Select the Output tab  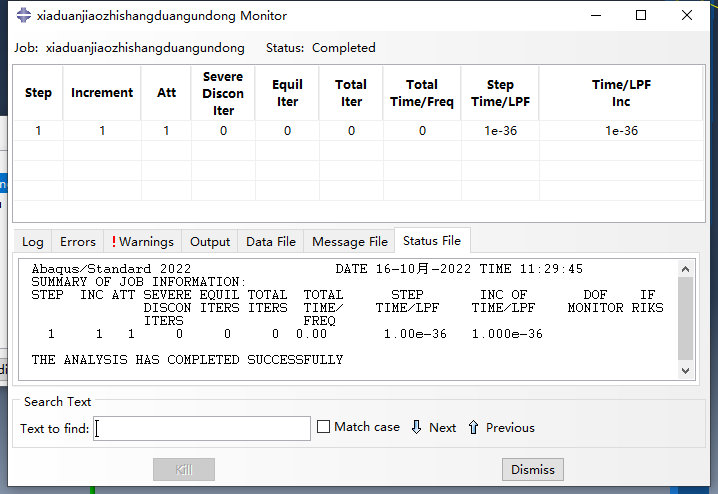point(210,241)
